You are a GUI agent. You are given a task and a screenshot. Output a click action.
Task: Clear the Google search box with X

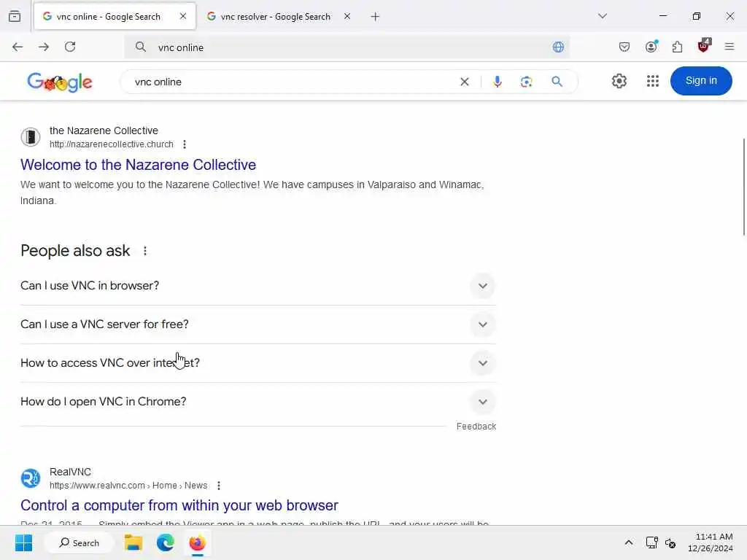pyautogui.click(x=465, y=82)
